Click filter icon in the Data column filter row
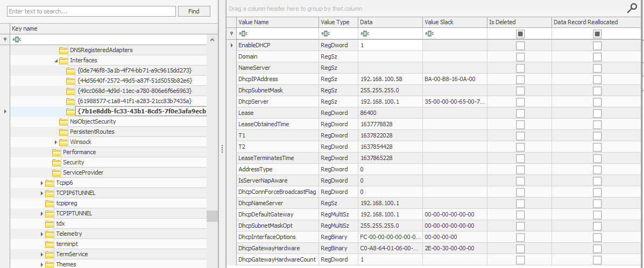644x268 pixels. (365, 34)
